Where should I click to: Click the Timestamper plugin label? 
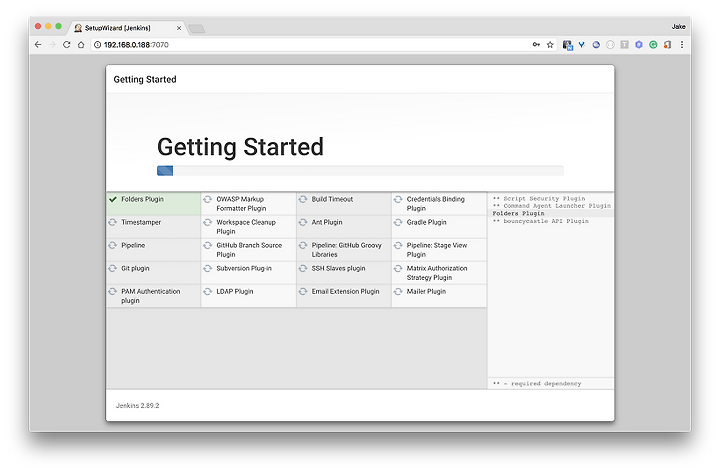click(141, 222)
